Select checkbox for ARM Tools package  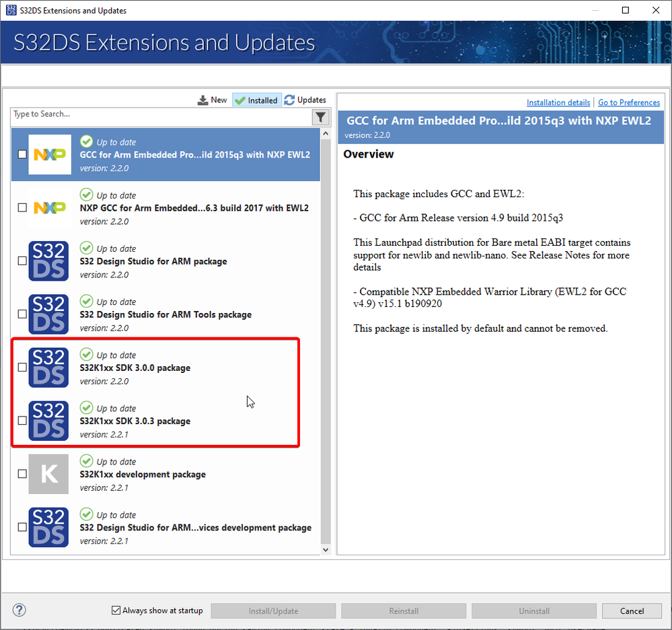[22, 314]
